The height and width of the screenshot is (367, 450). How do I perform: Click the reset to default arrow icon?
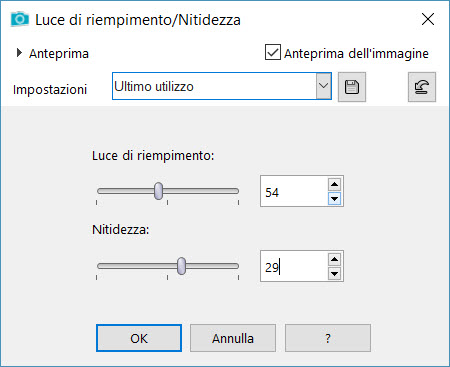pyautogui.click(x=422, y=87)
